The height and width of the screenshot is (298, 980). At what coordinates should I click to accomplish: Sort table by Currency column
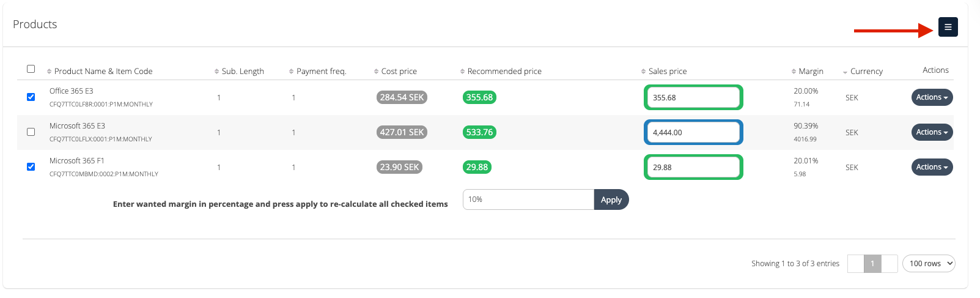click(x=866, y=72)
